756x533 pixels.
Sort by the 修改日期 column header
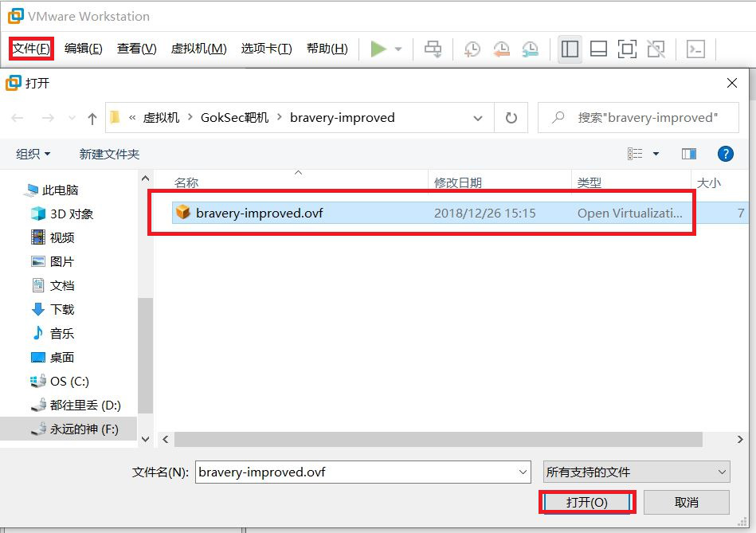point(458,182)
